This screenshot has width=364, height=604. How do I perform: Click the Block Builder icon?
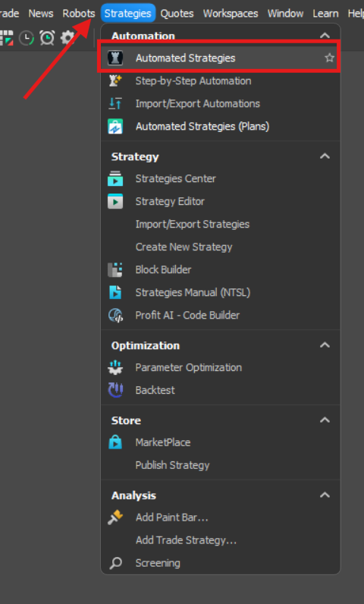115,269
